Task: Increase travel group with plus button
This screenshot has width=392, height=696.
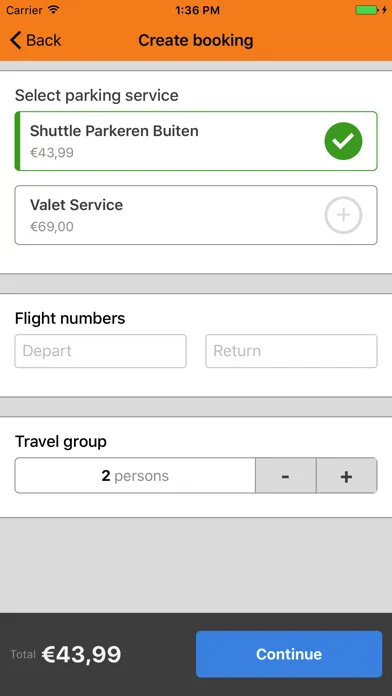Action: pos(346,476)
